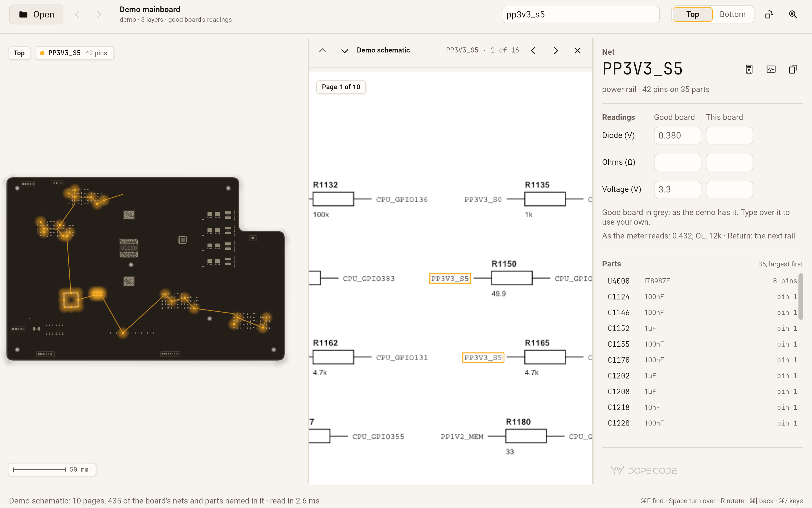812x508 pixels.
Task: Go to the previous PP3V3_S5 match
Action: coord(533,51)
